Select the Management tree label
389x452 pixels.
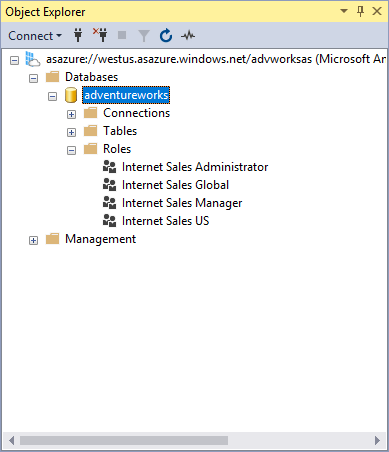pyautogui.click(x=100, y=239)
